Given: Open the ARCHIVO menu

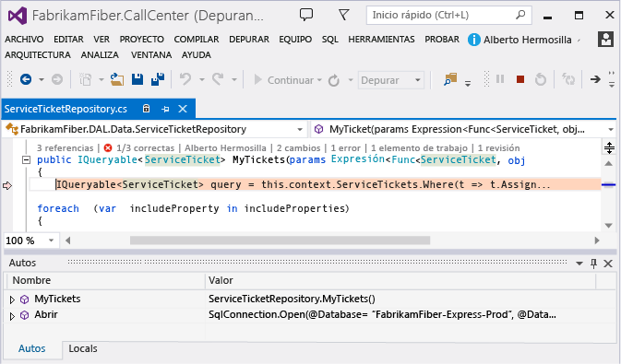Looking at the screenshot, I should (x=24, y=40).
